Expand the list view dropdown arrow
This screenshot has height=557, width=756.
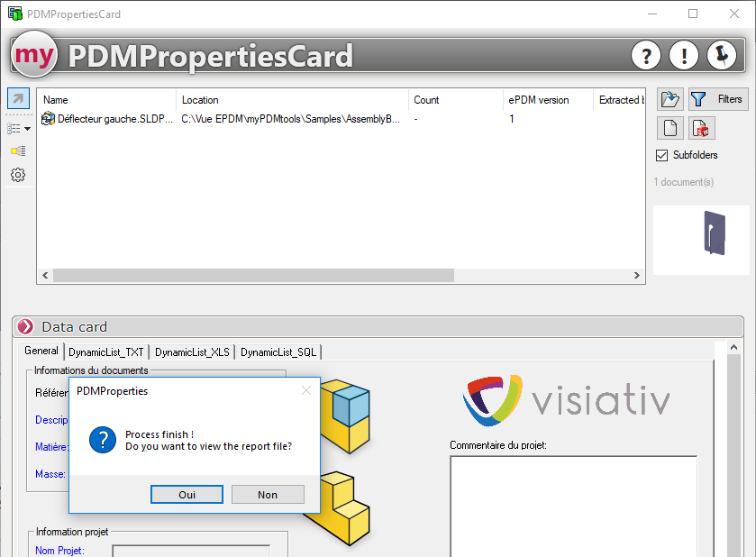28,129
